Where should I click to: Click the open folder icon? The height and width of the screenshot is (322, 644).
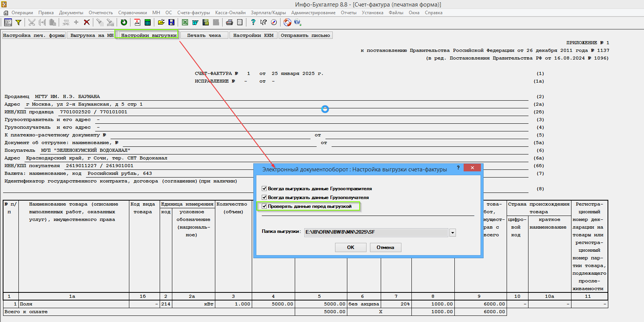click(161, 22)
